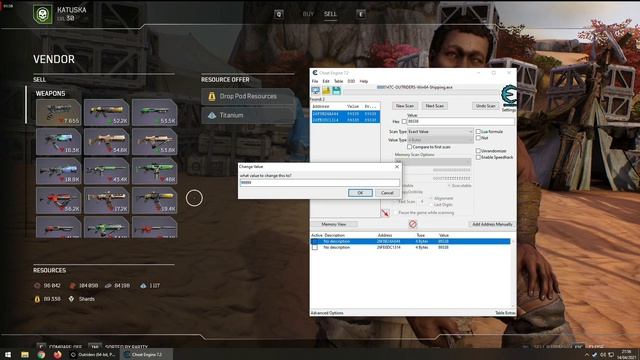Click Cancel in Change Value dialog
640x360 pixels.
tap(387, 193)
